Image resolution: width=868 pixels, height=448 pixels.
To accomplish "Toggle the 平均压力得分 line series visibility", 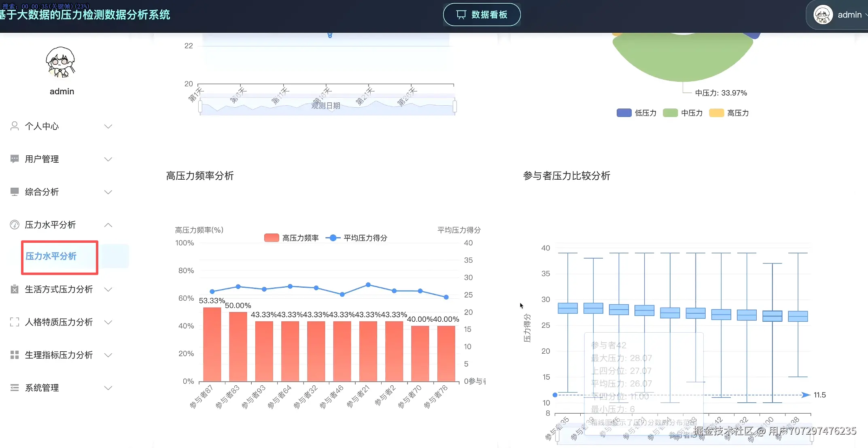I will click(x=356, y=238).
